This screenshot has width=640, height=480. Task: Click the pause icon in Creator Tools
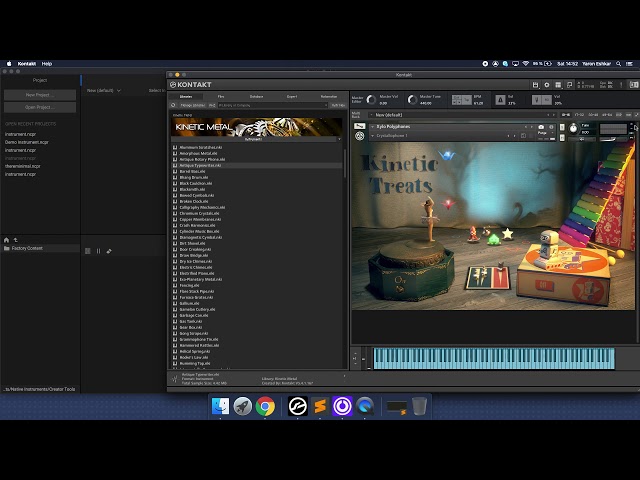coord(98,251)
